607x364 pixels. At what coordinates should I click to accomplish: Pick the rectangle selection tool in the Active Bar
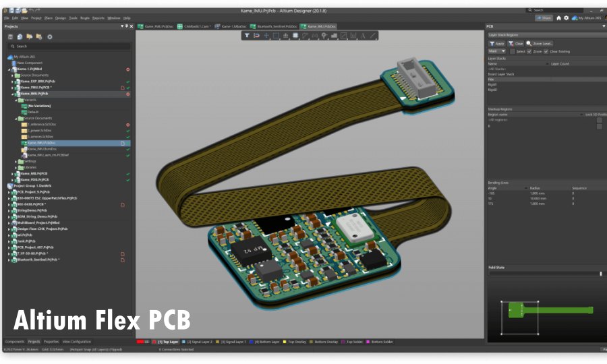click(276, 36)
